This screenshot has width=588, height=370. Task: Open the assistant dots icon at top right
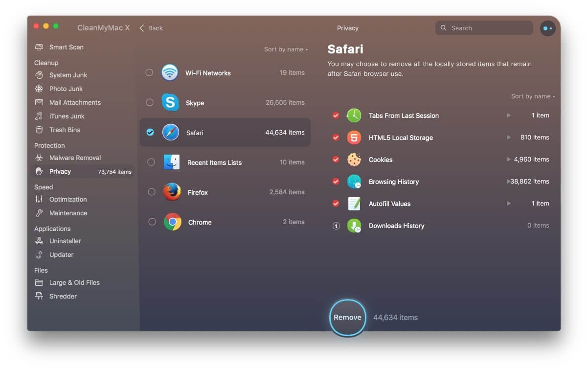pos(547,28)
